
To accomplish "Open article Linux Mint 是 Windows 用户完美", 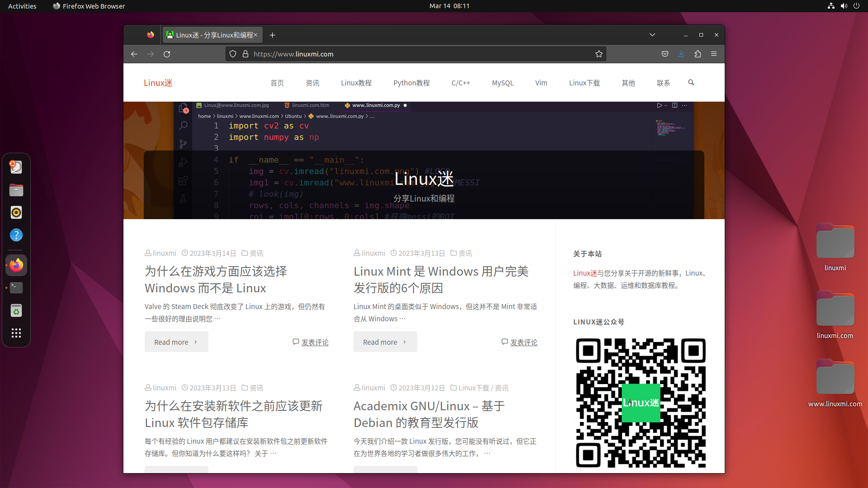I will pos(441,280).
